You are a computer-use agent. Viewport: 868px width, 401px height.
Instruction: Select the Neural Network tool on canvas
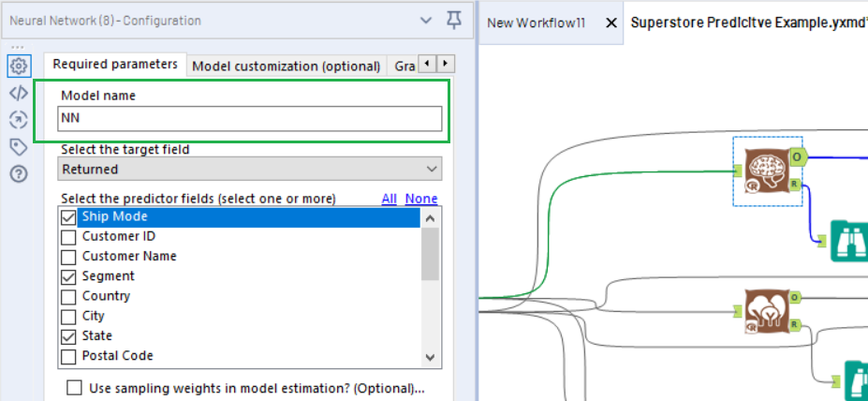(766, 171)
